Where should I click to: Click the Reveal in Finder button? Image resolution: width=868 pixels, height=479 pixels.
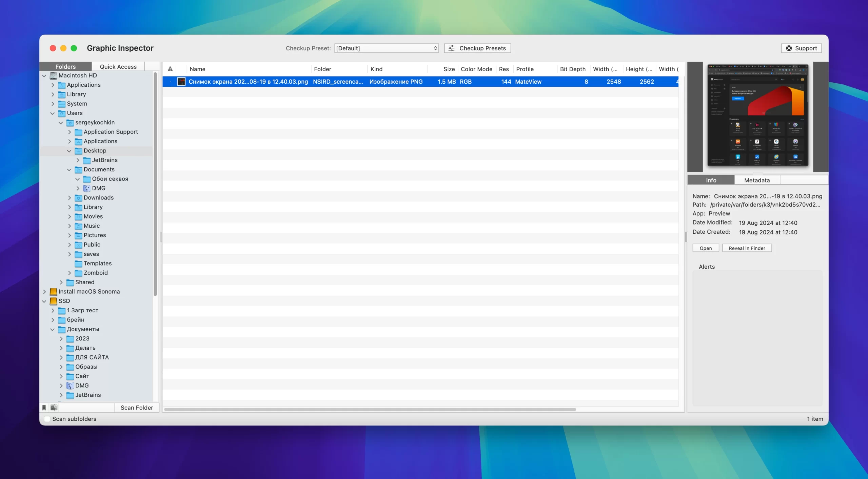(747, 248)
